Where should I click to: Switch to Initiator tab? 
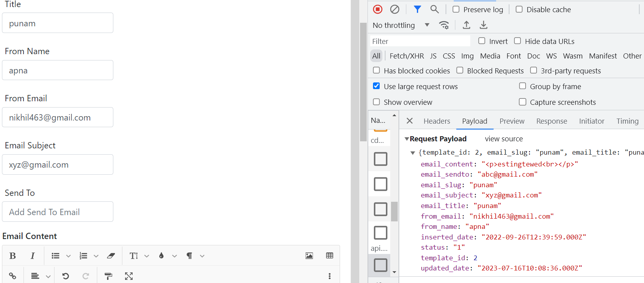(592, 121)
